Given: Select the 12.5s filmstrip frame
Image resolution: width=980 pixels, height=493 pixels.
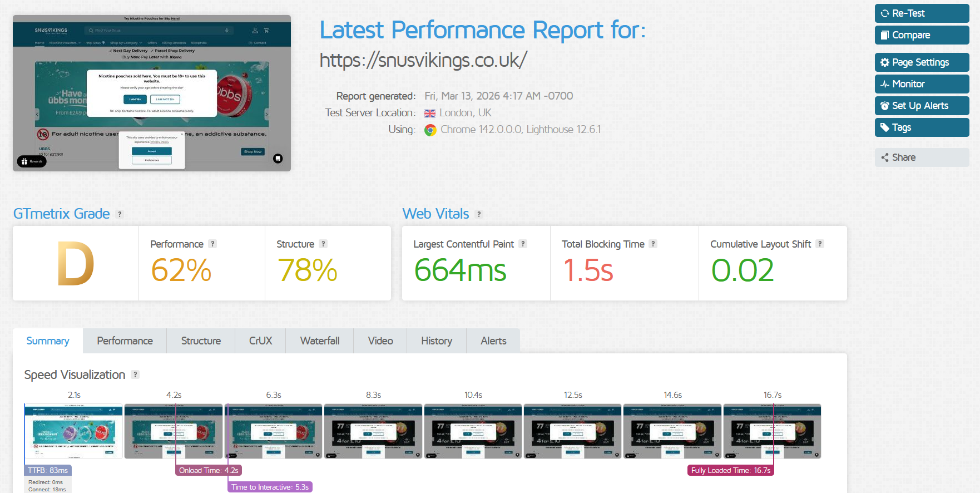Looking at the screenshot, I should coord(573,431).
